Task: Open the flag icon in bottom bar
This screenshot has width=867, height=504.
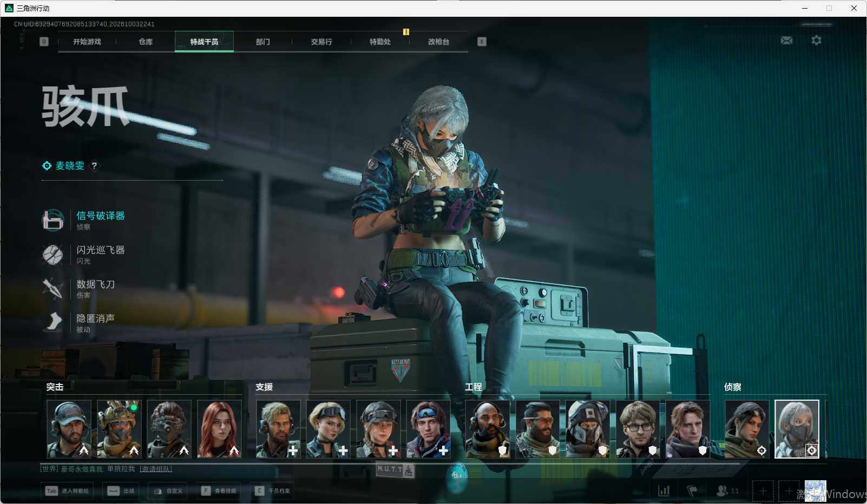Action: (692, 490)
